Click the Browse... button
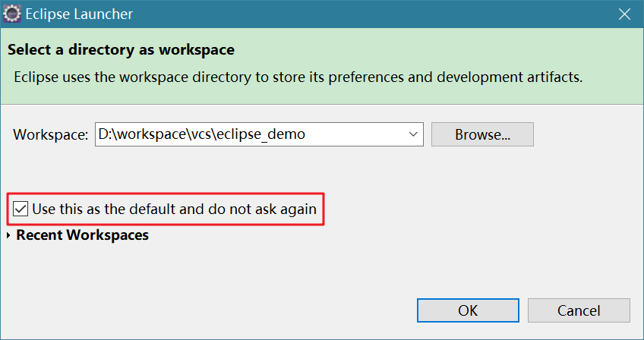This screenshot has width=644, height=340. pyautogui.click(x=482, y=134)
